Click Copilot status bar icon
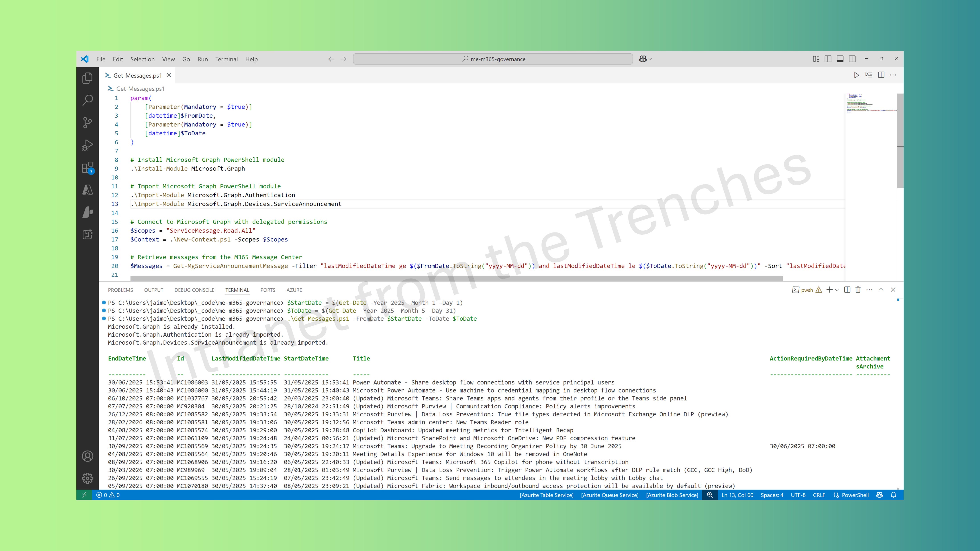This screenshot has width=980, height=551. tap(879, 495)
